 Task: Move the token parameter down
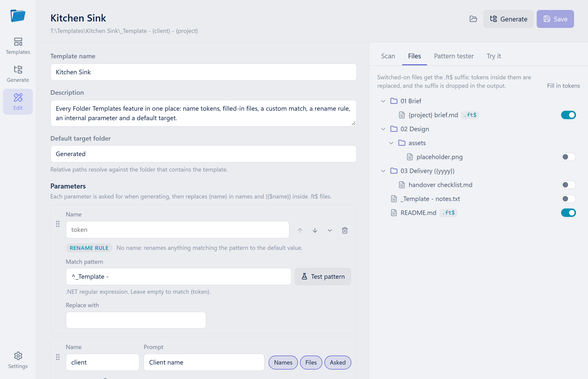click(315, 230)
